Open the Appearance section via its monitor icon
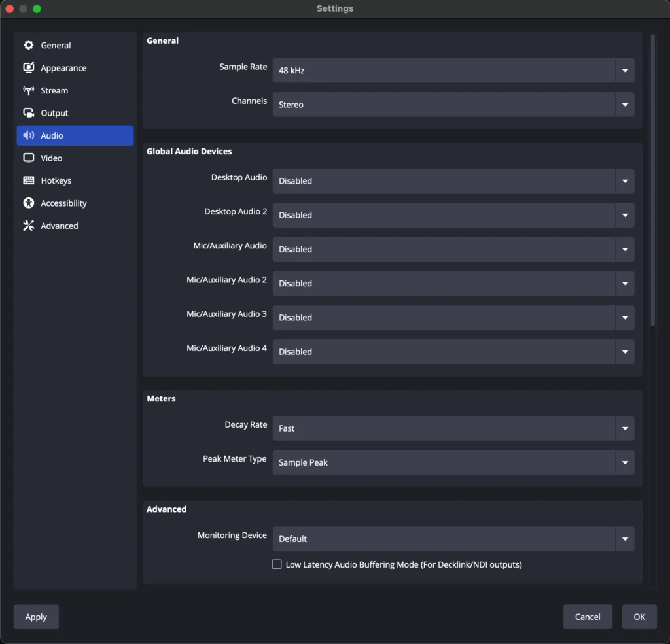Viewport: 670px width, 644px height. [29, 67]
